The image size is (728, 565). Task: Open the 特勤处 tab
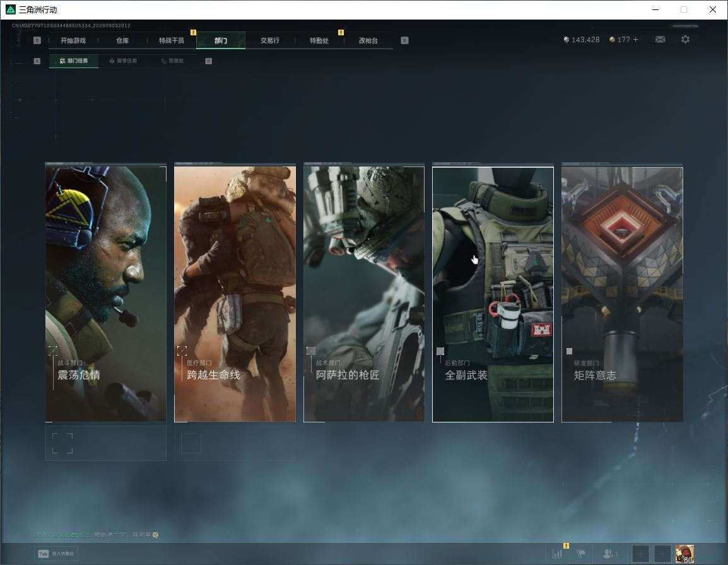319,40
